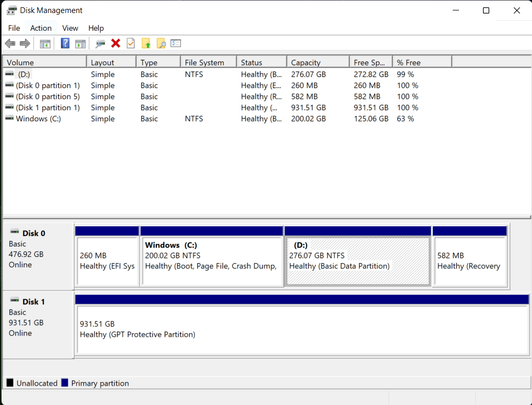Screen dimensions: 532x405
Task: Click the Forward arrow toolbar icon
Action: (25, 43)
